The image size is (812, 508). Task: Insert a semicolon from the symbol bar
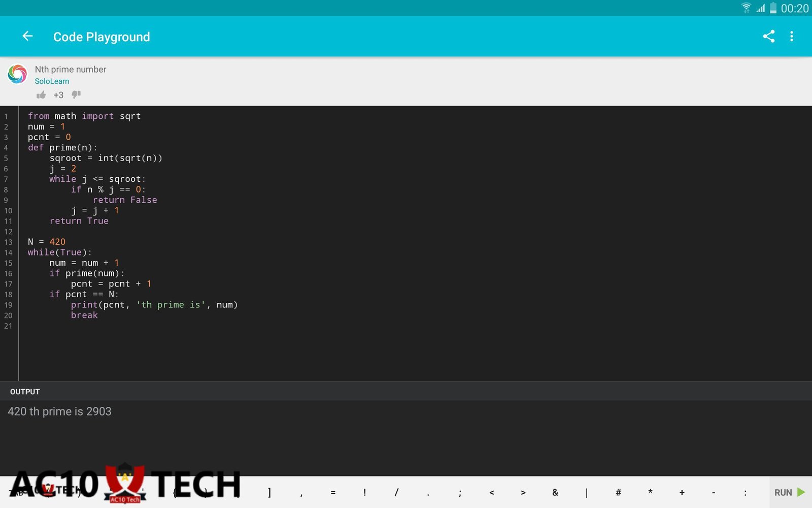click(459, 492)
